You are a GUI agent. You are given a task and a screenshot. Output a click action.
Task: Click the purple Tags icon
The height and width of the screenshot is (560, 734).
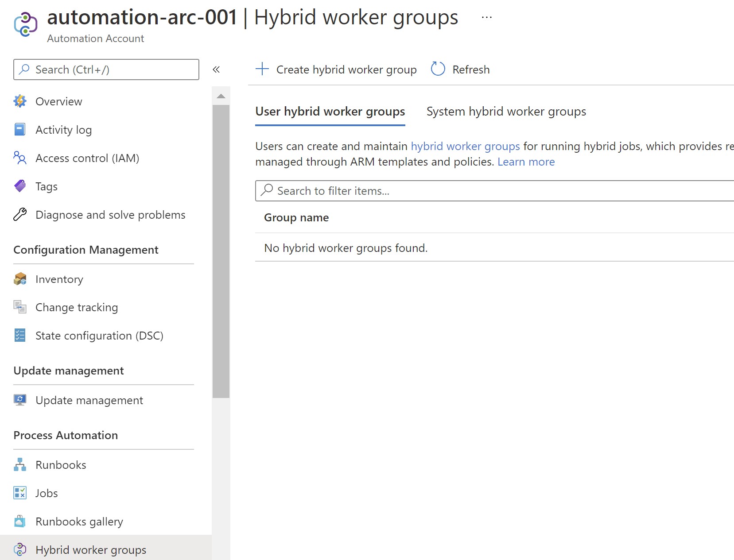point(20,186)
